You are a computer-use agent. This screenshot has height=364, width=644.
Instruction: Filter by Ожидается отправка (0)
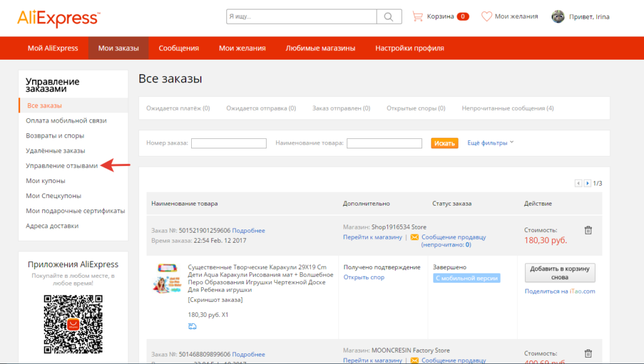pos(261,108)
